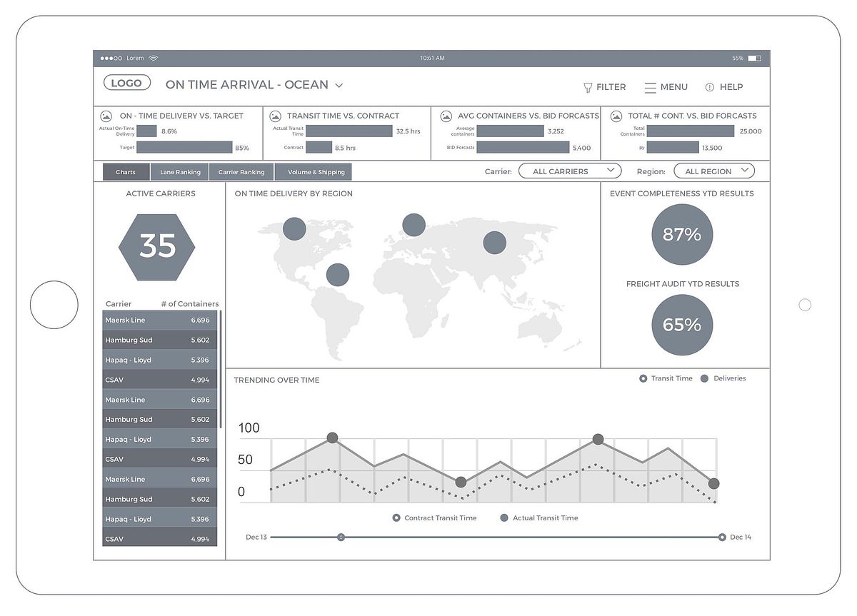Expand the On Time Arrival - Ocean title dropdown
Screen dimensions: 857x616
339,86
